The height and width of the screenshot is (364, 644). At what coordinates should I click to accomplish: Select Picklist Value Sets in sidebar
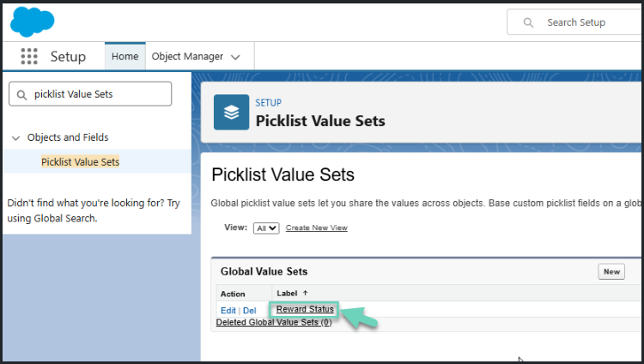[80, 162]
